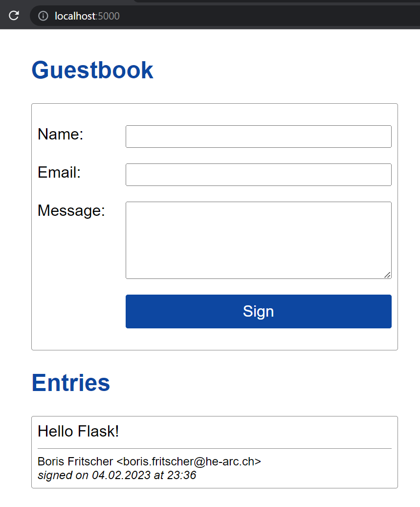Image resolution: width=420 pixels, height=507 pixels.
Task: Click the boris.fritscher@he-arc.ch email address
Action: tap(191, 461)
